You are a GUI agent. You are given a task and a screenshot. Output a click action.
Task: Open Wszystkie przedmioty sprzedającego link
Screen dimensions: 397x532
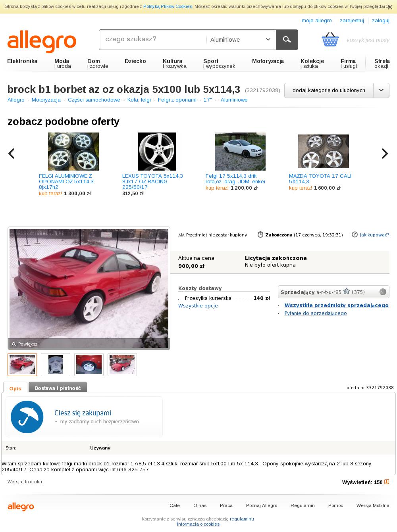click(337, 305)
